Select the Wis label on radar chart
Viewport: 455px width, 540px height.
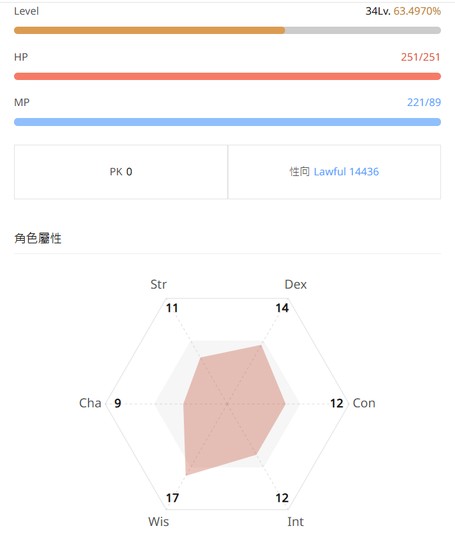pos(158,521)
